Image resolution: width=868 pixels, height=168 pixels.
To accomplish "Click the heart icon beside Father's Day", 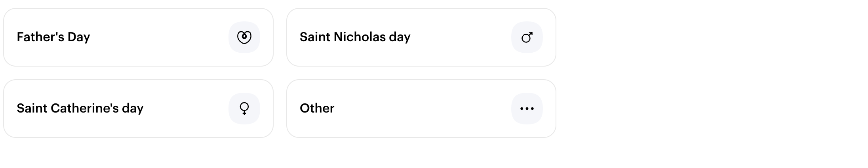I will (244, 37).
